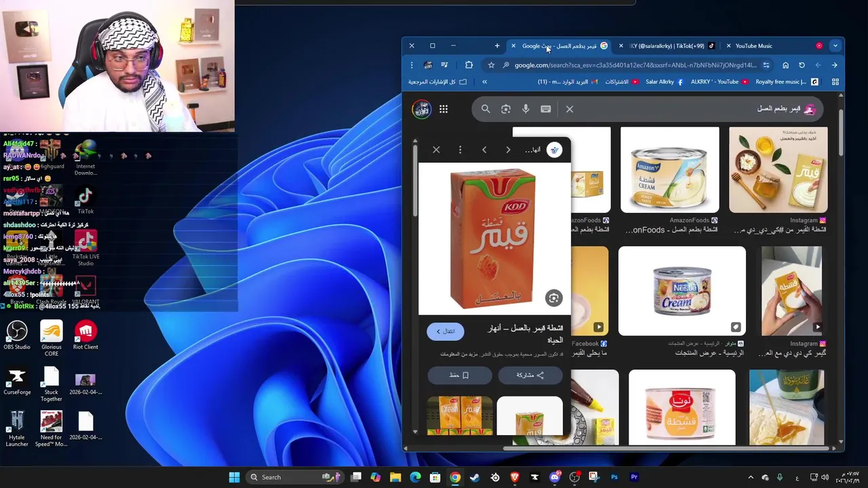Click the blue visit-site button in the preview
This screenshot has width=868, height=488.
[x=446, y=331]
